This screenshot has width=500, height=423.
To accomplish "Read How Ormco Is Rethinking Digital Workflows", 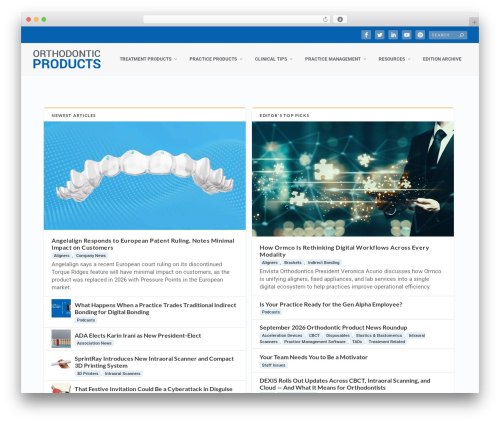I will tap(344, 251).
